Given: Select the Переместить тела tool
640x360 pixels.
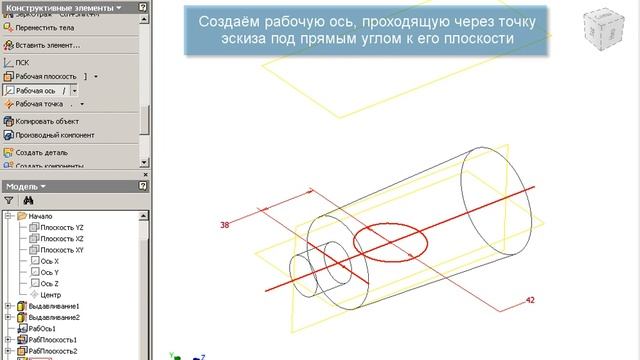Looking at the screenshot, I should pos(39,28).
